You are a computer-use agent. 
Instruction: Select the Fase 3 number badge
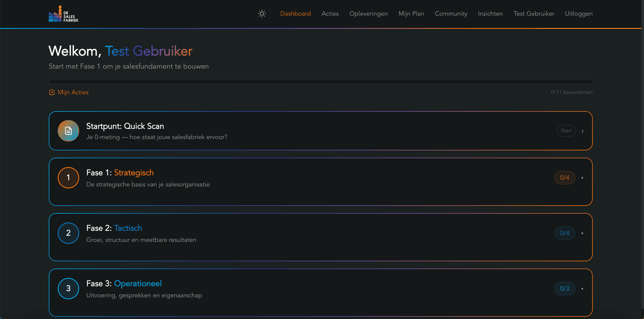(68, 288)
